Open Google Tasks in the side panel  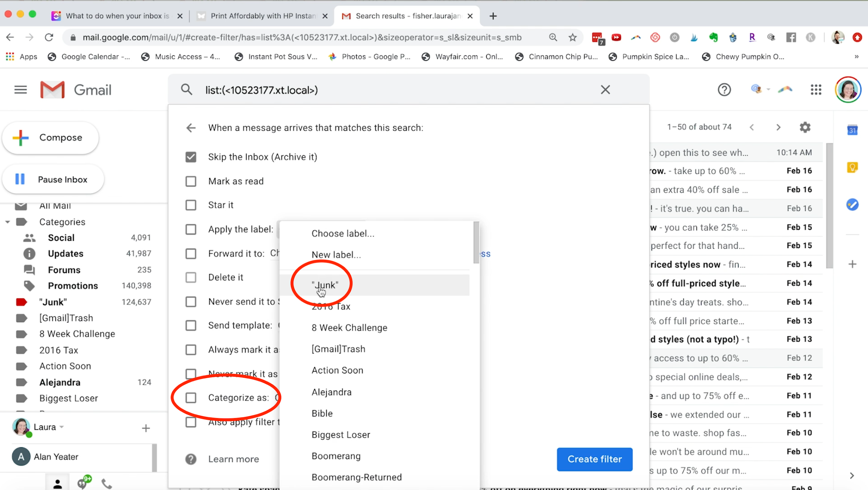point(852,204)
